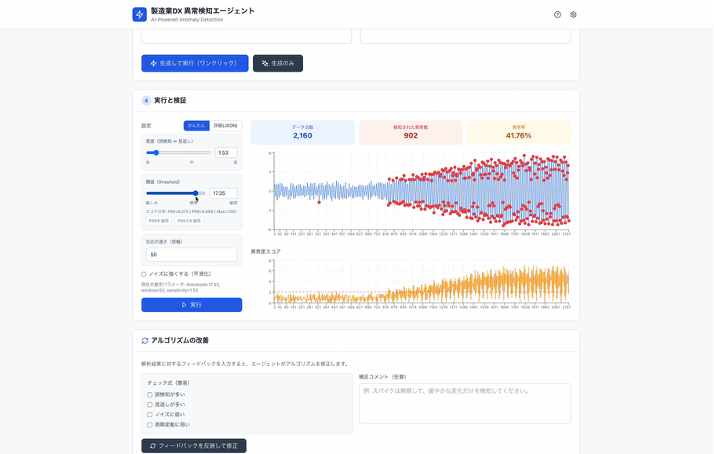Click フィードバックを反映して修正 button
The width and height of the screenshot is (714, 454).
(x=194, y=445)
